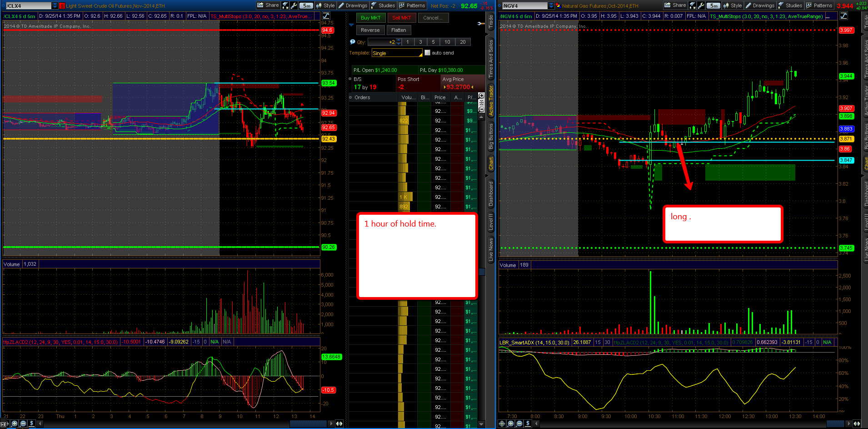Screen dimensions: 868x429
Task: Open Trade side tab
Action: tap(491, 22)
